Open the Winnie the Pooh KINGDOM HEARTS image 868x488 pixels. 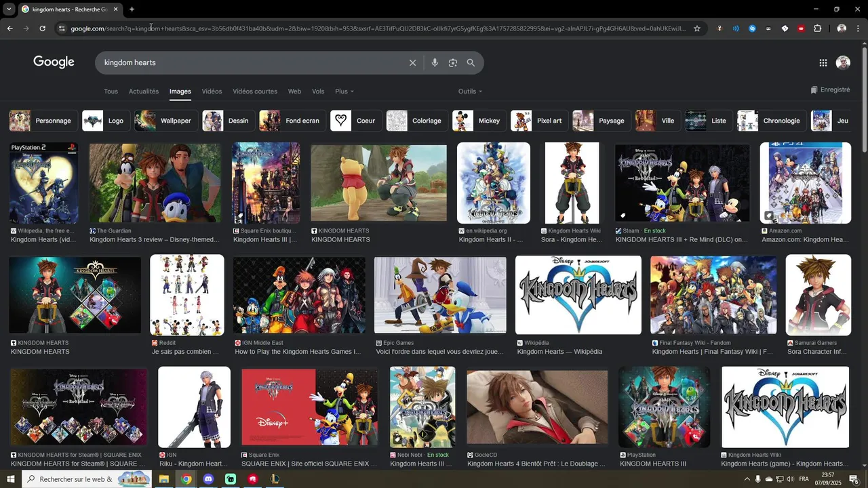pyautogui.click(x=379, y=183)
